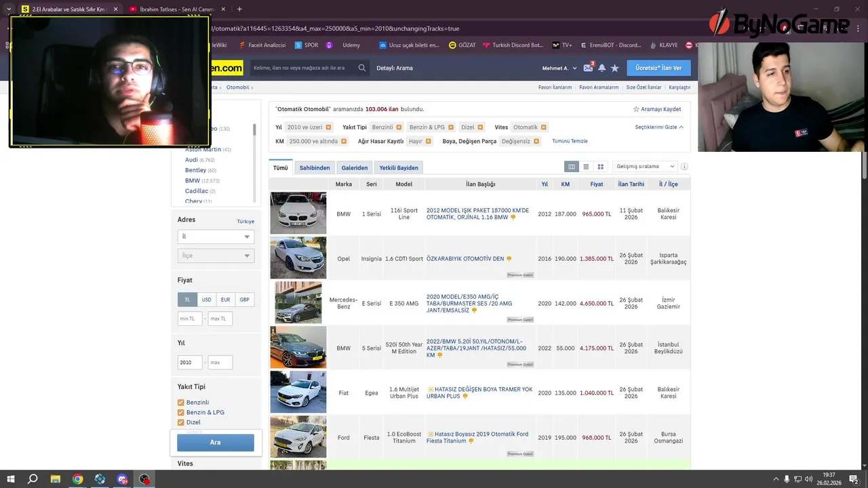The height and width of the screenshot is (488, 868).
Task: Open the TV+ bookmark
Action: pos(562,45)
